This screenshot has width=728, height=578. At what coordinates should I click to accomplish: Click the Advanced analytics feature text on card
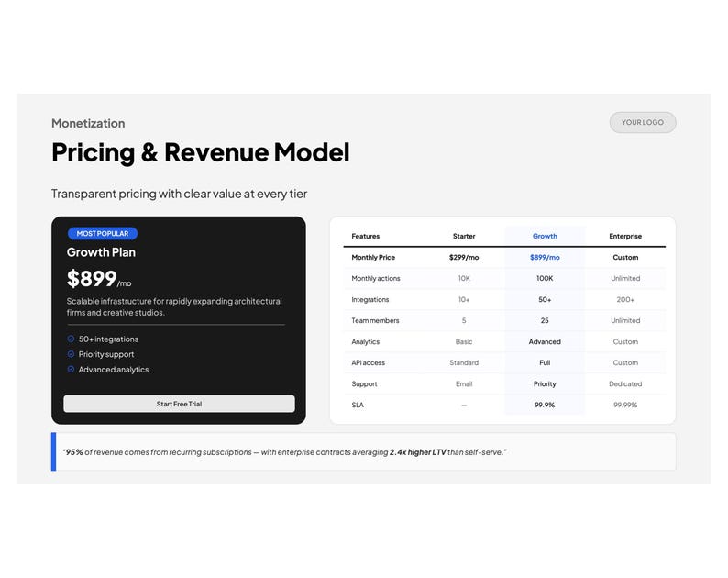pyautogui.click(x=114, y=370)
